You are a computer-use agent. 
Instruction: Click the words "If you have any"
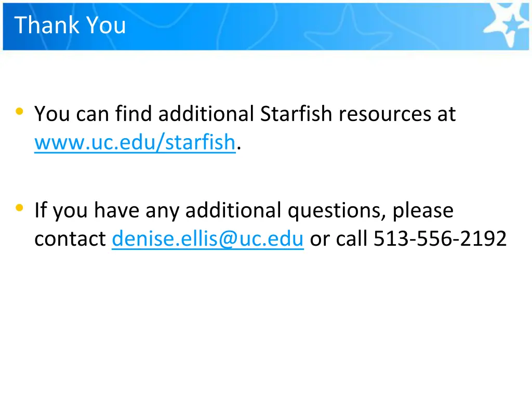107,210
